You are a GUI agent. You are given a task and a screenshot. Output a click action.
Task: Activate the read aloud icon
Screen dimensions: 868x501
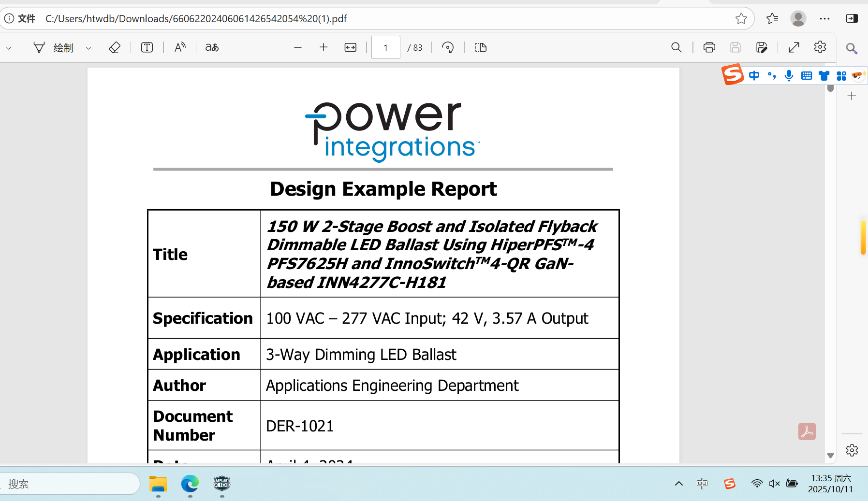coord(180,47)
